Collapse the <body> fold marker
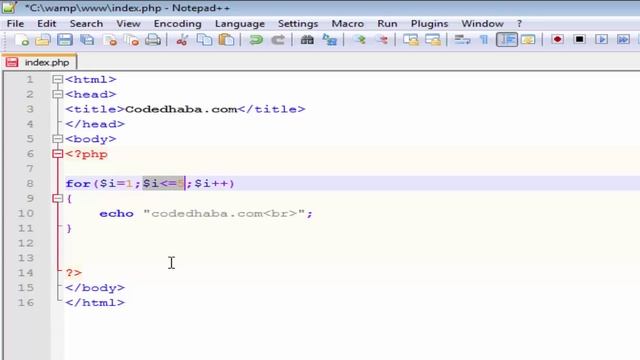This screenshot has height=360, width=640. point(58,139)
